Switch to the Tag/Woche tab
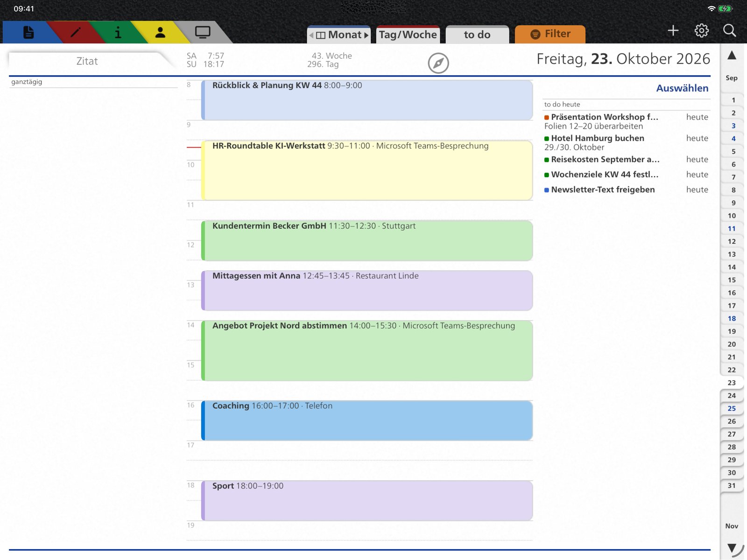The image size is (747, 560). coord(408,35)
